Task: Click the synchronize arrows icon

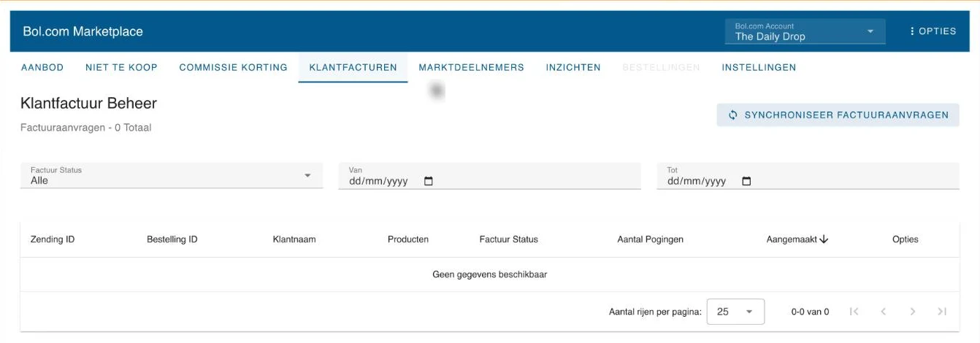Action: point(732,115)
